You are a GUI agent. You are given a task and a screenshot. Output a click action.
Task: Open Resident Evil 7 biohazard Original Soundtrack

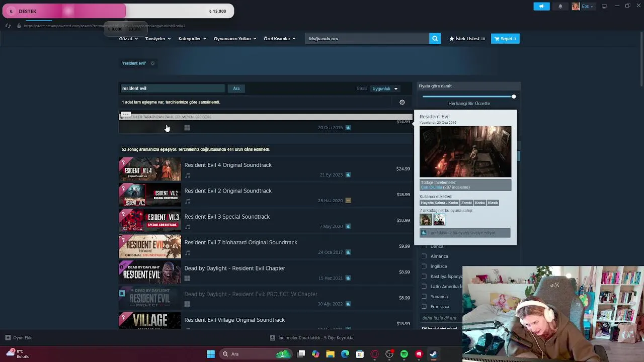pyautogui.click(x=265, y=247)
